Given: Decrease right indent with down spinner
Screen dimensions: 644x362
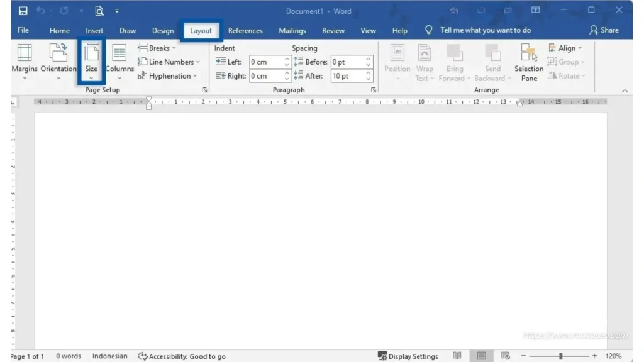Looking at the screenshot, I should point(287,79).
